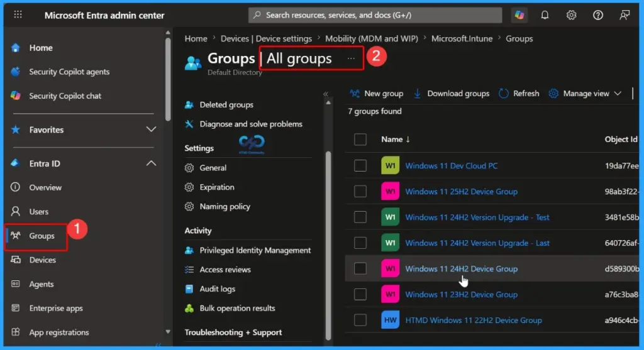Click the Diagnose and solve problems wrench icon

click(189, 124)
